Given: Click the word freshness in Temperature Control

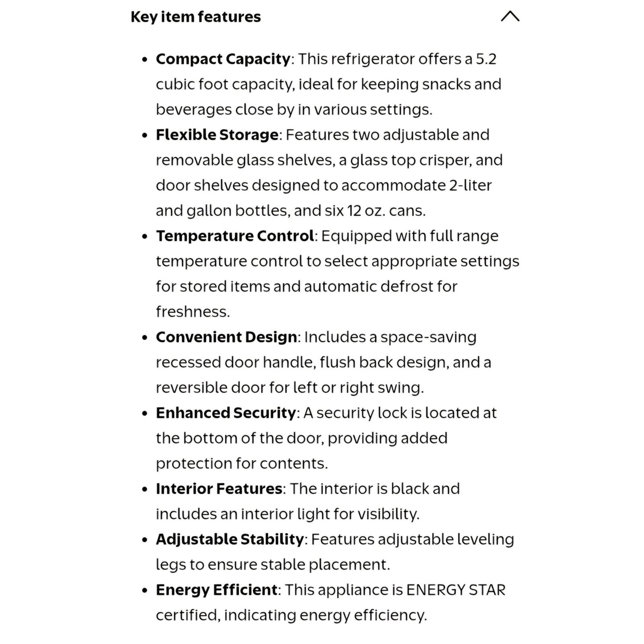Looking at the screenshot, I should 192,312.
